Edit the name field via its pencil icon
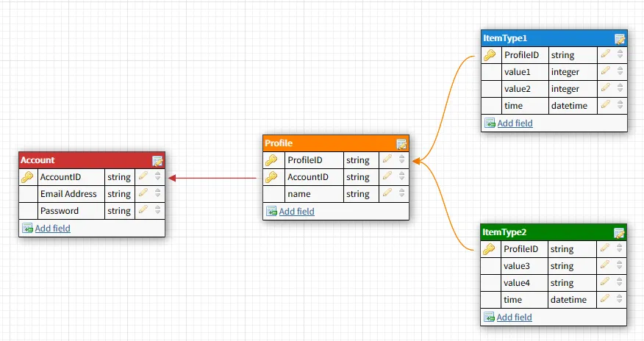Viewport: 644px width, 341px height. tap(387, 193)
